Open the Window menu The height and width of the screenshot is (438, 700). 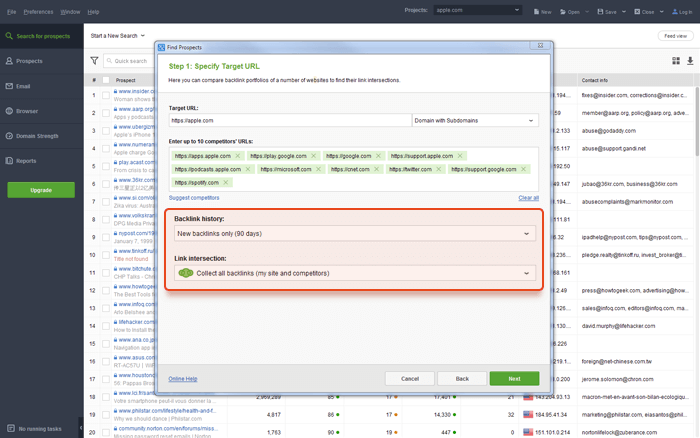coord(70,12)
